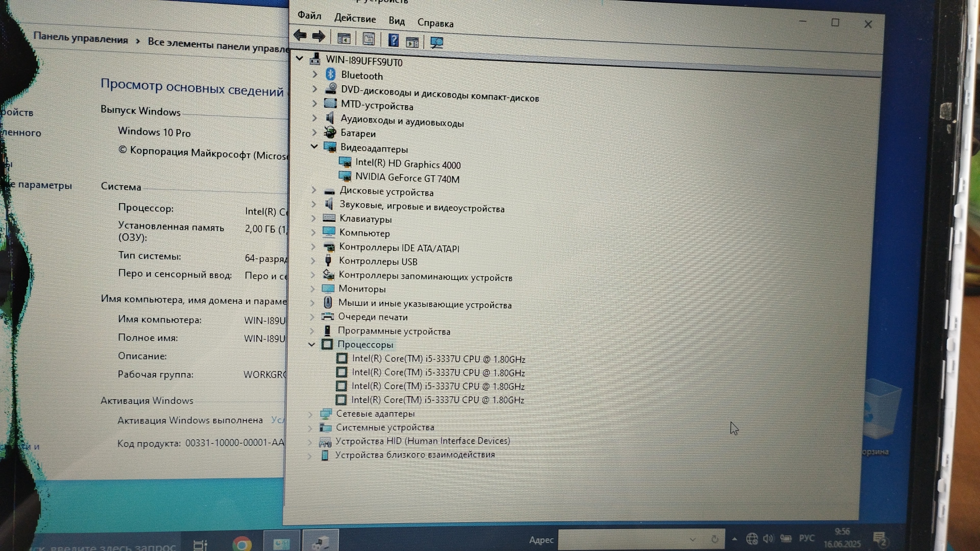Click the volume speaker tray icon

768,538
